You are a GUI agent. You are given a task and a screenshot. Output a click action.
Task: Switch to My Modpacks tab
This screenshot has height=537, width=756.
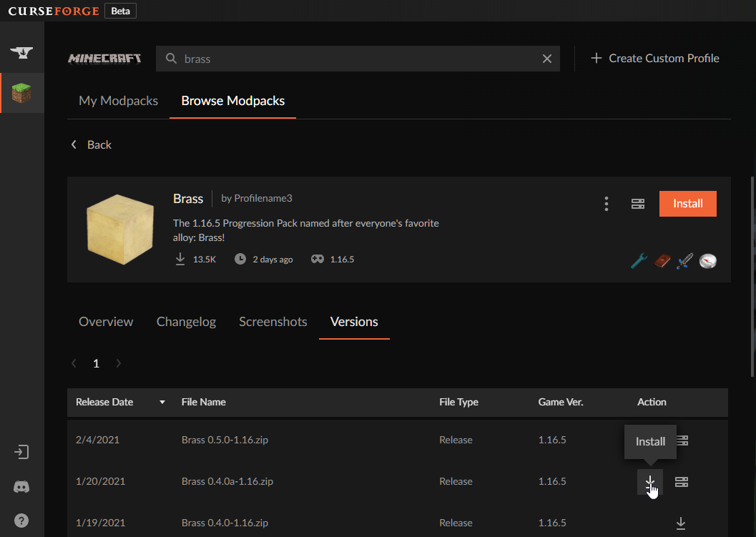[x=118, y=101]
